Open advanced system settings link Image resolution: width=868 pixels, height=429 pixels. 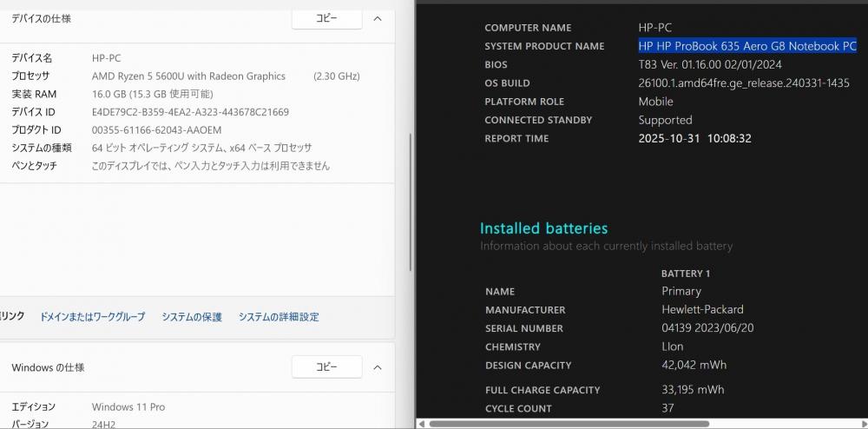tap(279, 317)
